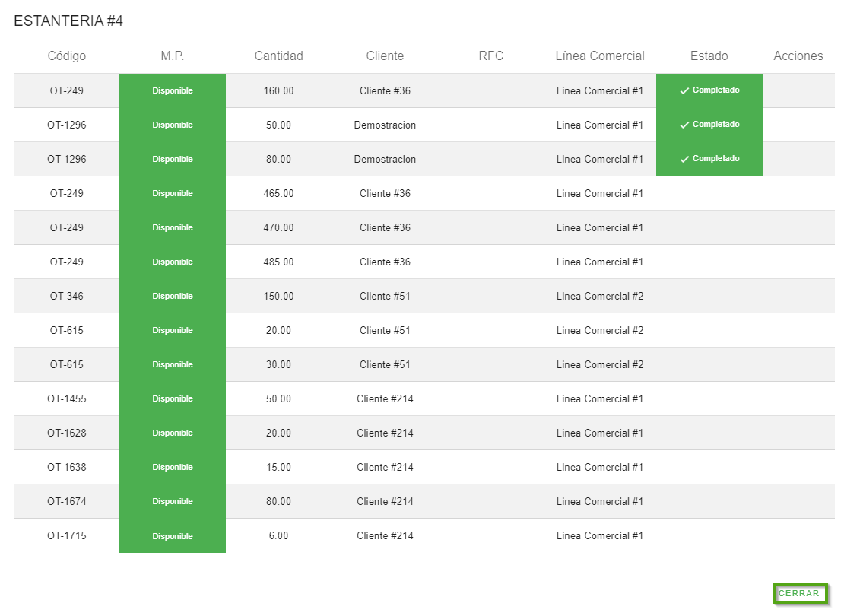
Task: Click the Cantidad column header
Action: tap(278, 56)
